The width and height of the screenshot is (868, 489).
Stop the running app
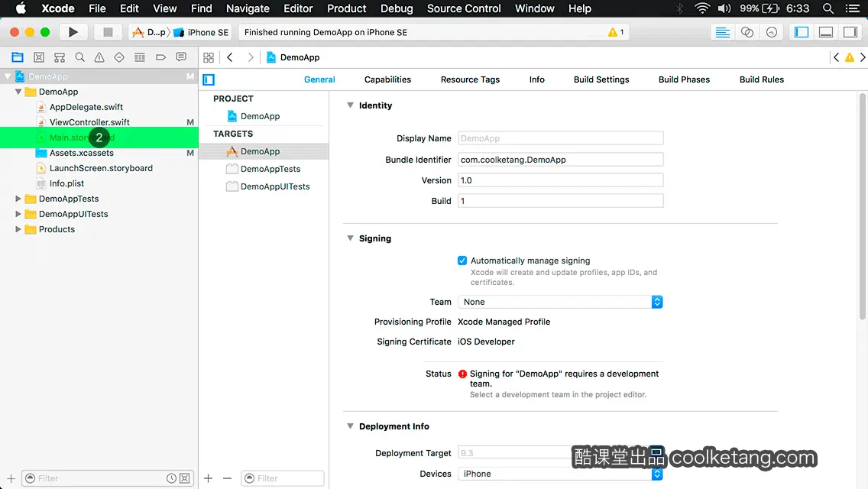coord(108,32)
